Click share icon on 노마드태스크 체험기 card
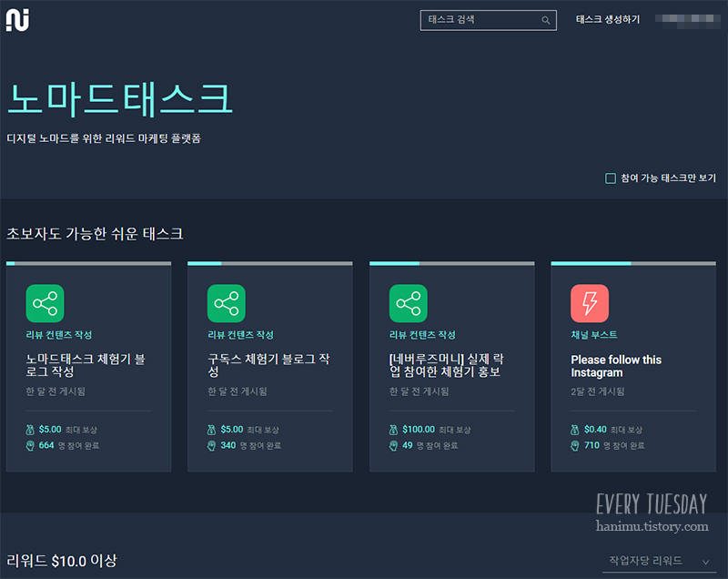This screenshot has height=579, width=728. [x=45, y=303]
